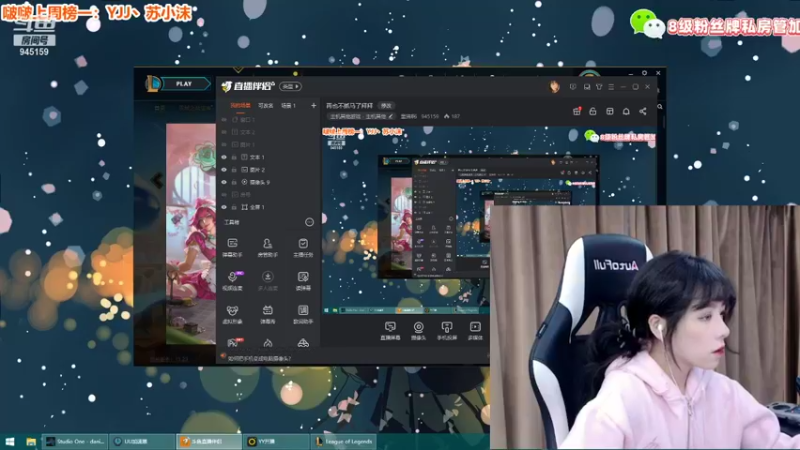This screenshot has height=450, width=800.
Task: Add a phone screen-cast source
Action: tap(447, 331)
